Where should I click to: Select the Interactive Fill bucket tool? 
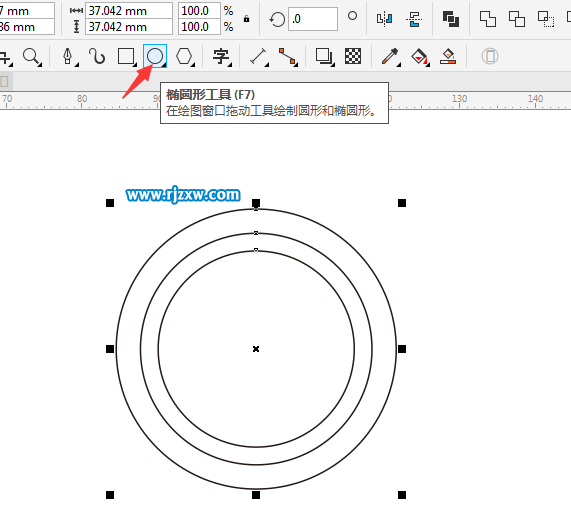point(420,57)
